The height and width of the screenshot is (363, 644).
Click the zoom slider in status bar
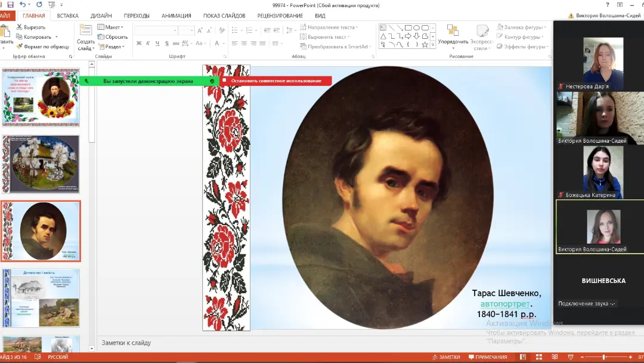(603, 357)
